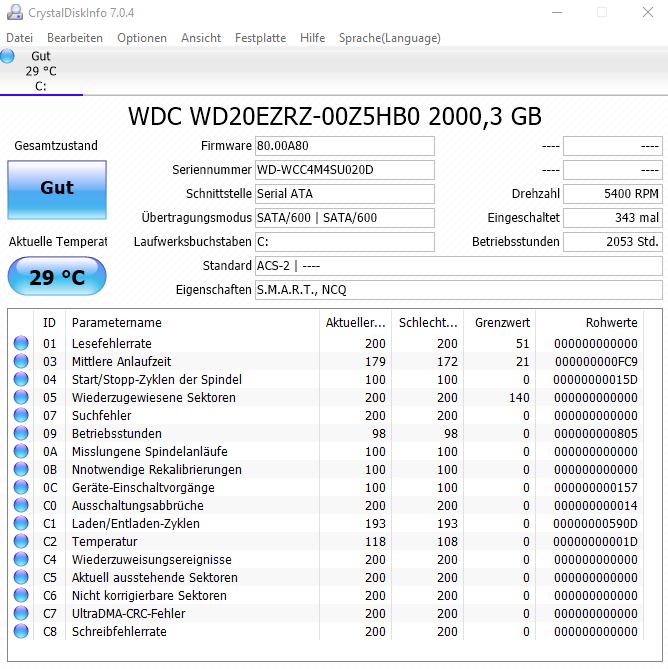Viewport: 668px width, 669px height.
Task: Click the Standard field ACS-2
Action: pos(459,266)
